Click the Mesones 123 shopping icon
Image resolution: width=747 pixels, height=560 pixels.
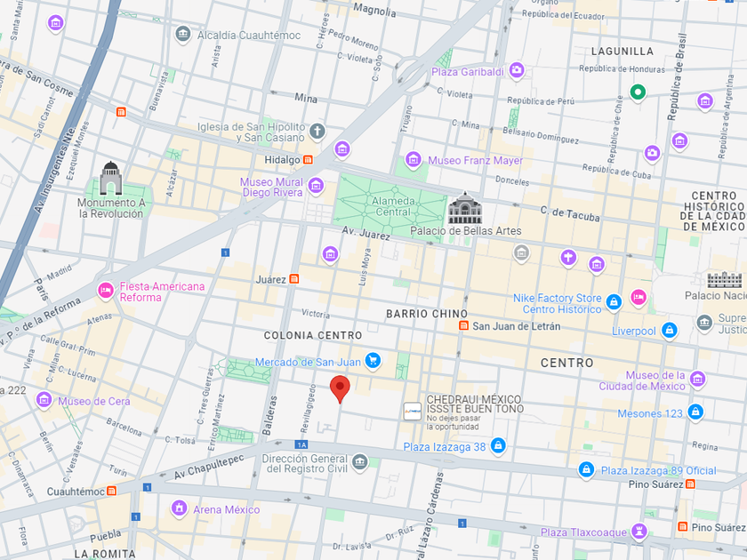695,412
